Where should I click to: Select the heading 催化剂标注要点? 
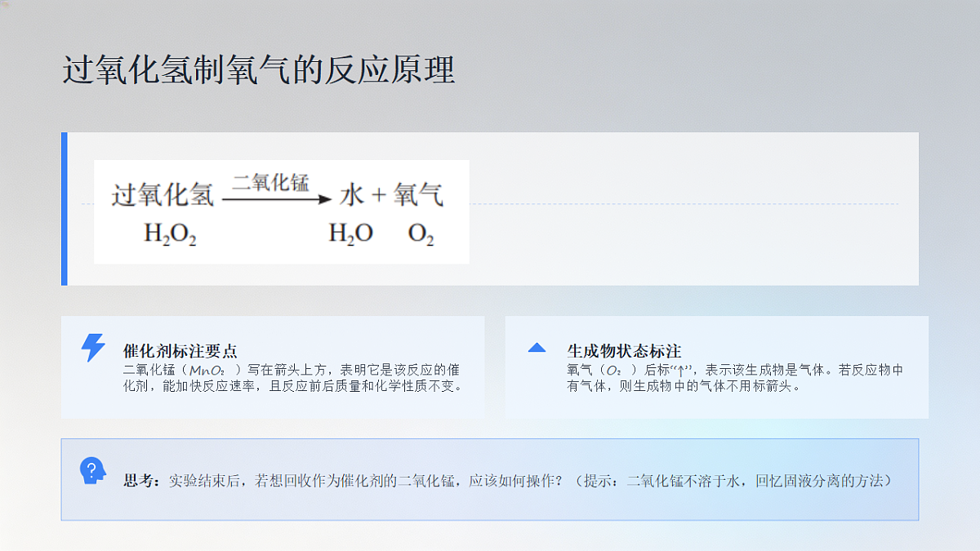(x=180, y=352)
